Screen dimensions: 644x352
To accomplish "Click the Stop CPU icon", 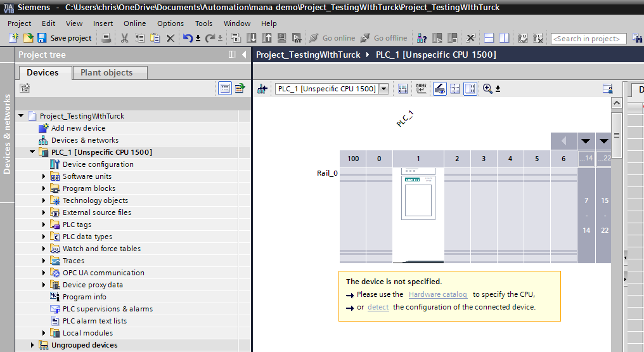I will click(452, 38).
